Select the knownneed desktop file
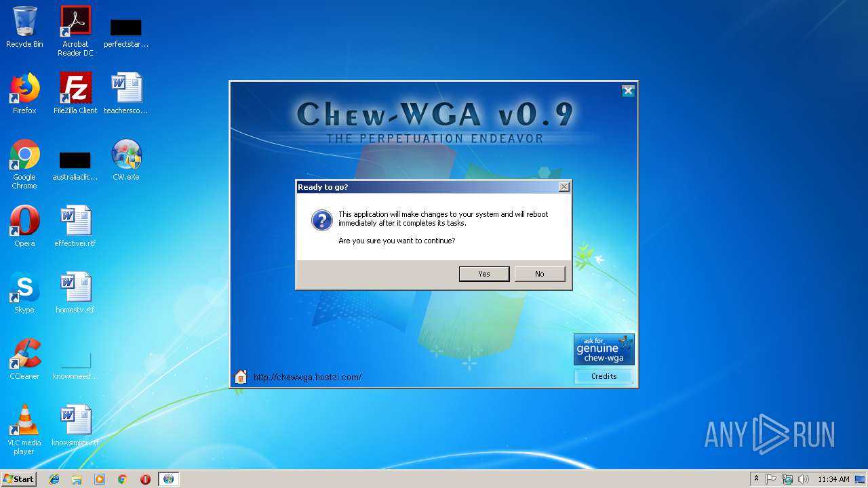The image size is (868, 488). [x=75, y=365]
